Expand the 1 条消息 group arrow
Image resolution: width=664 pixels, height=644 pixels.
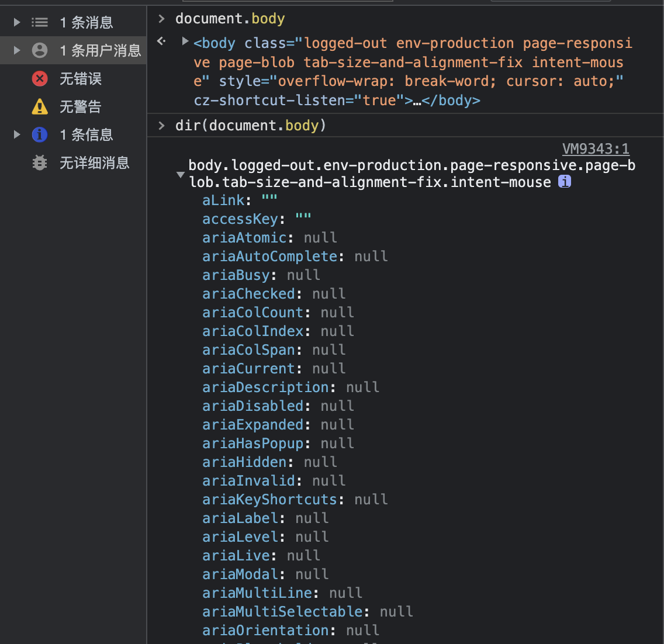click(17, 22)
